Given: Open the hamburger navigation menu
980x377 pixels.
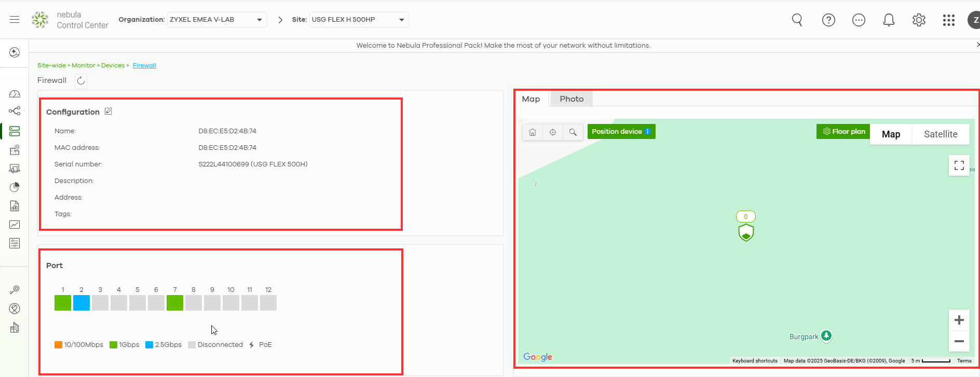Looking at the screenshot, I should tap(15, 20).
